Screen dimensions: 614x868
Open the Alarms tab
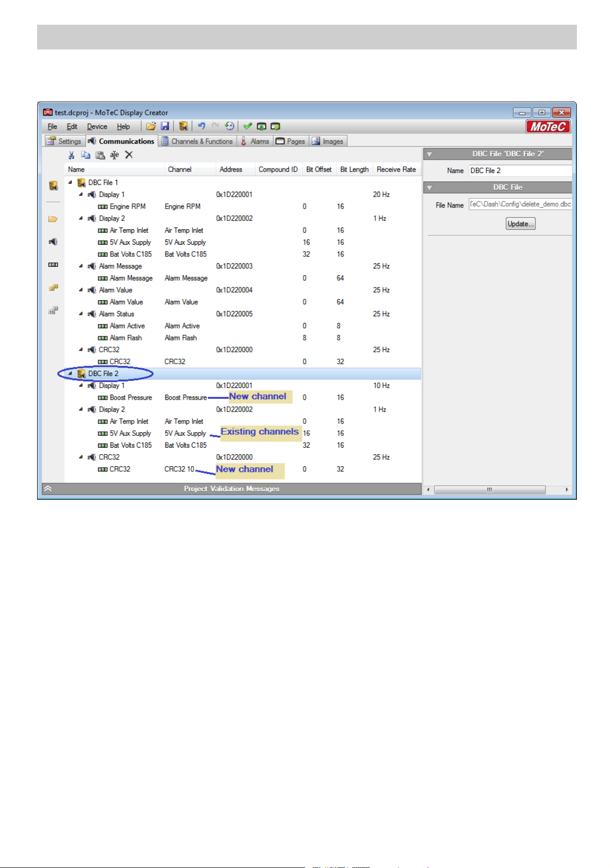255,141
